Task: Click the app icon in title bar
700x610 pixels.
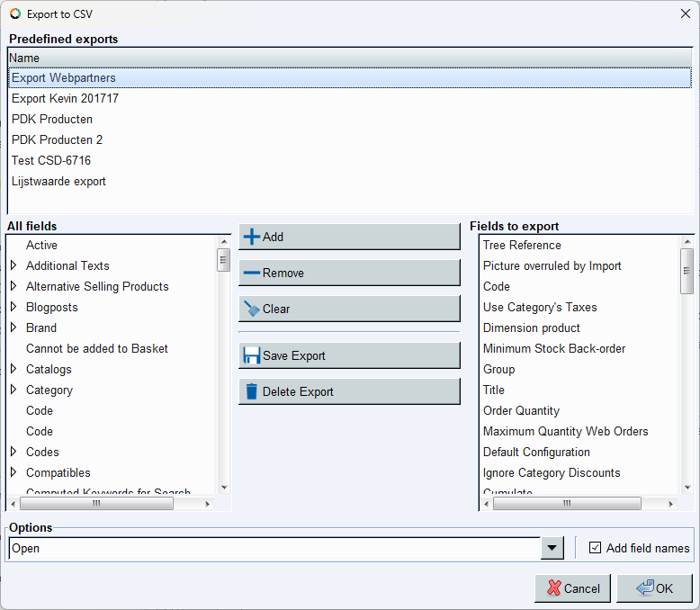Action: pyautogui.click(x=13, y=13)
